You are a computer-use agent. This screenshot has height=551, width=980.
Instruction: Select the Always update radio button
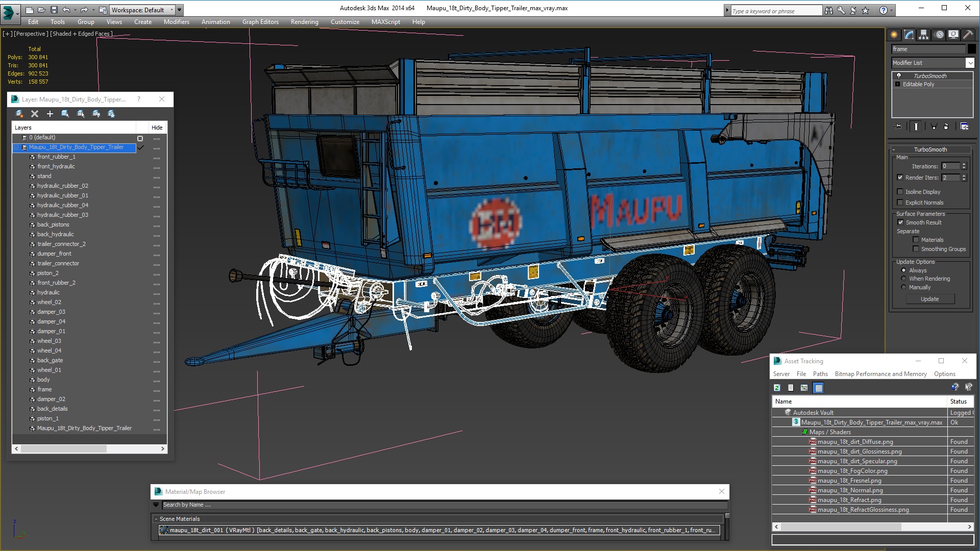tap(904, 270)
